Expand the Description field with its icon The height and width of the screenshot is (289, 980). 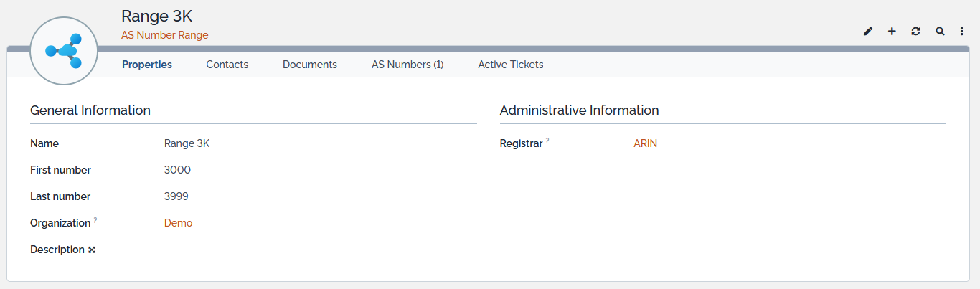point(92,250)
